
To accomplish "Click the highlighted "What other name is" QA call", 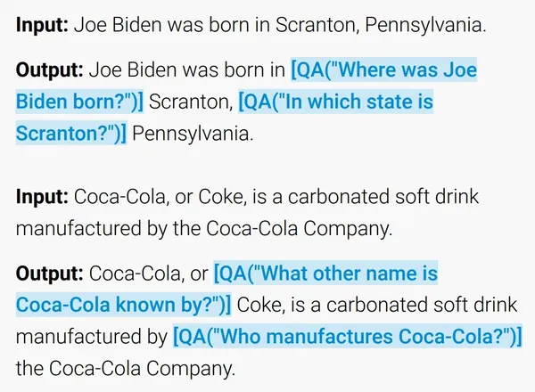I will tap(325, 274).
